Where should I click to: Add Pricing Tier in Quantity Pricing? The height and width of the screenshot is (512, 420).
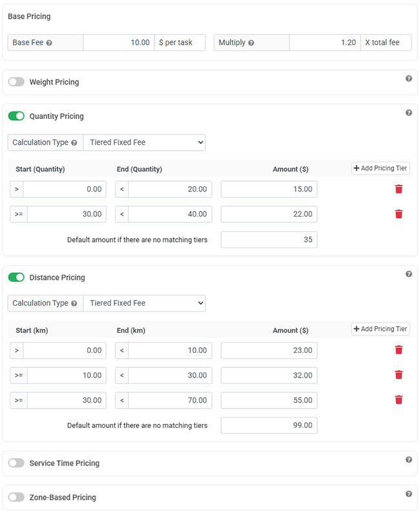380,168
